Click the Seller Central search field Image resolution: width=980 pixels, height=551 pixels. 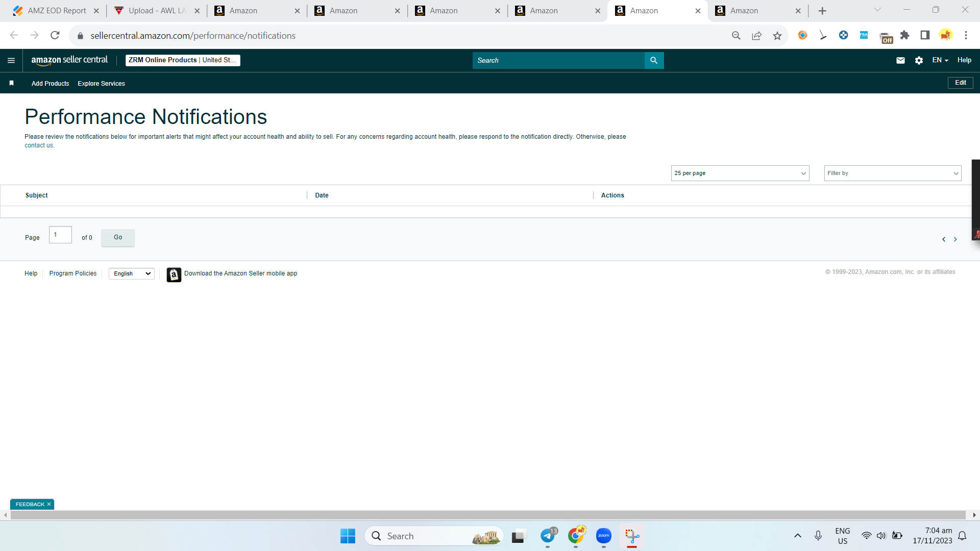tap(558, 60)
